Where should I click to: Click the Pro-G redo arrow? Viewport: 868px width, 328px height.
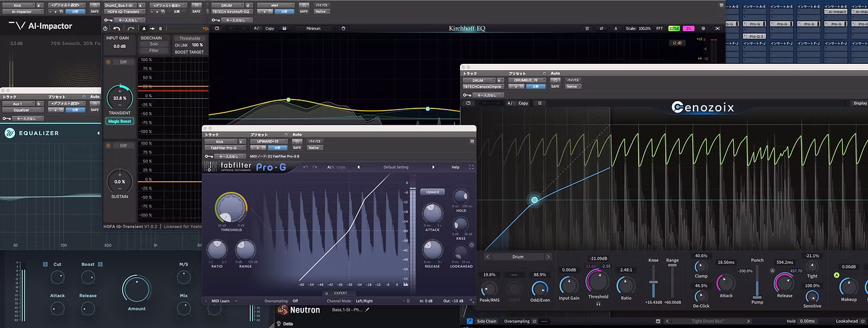pyautogui.click(x=315, y=167)
